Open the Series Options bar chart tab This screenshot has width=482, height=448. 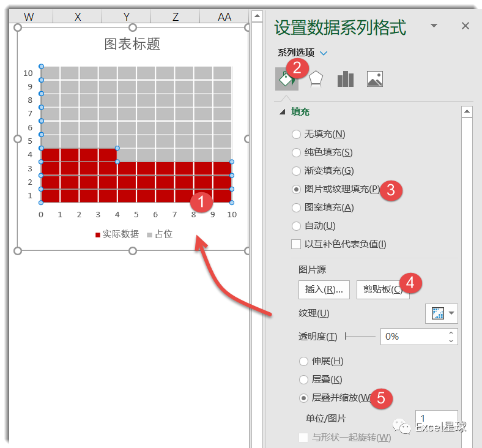coord(346,79)
